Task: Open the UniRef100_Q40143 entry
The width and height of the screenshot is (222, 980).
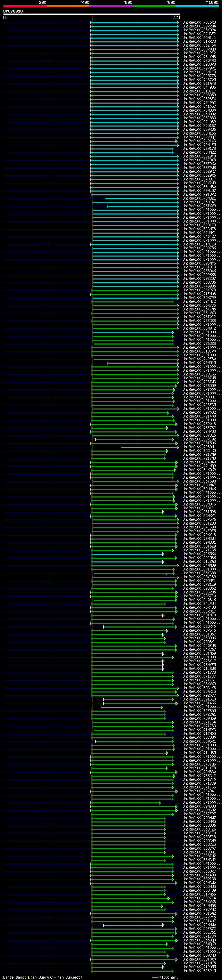Action: [199, 141]
